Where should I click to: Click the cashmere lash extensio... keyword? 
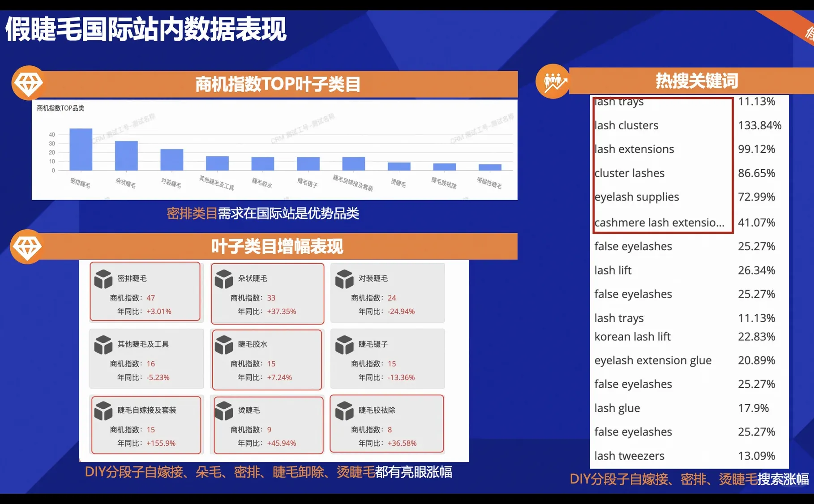(659, 222)
